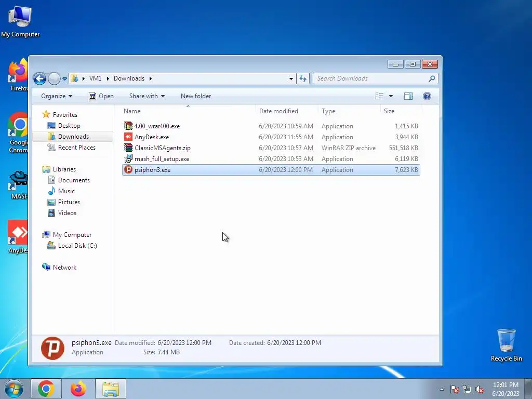The width and height of the screenshot is (532, 399).
Task: Click the muted volume tray icon
Action: pyautogui.click(x=480, y=390)
